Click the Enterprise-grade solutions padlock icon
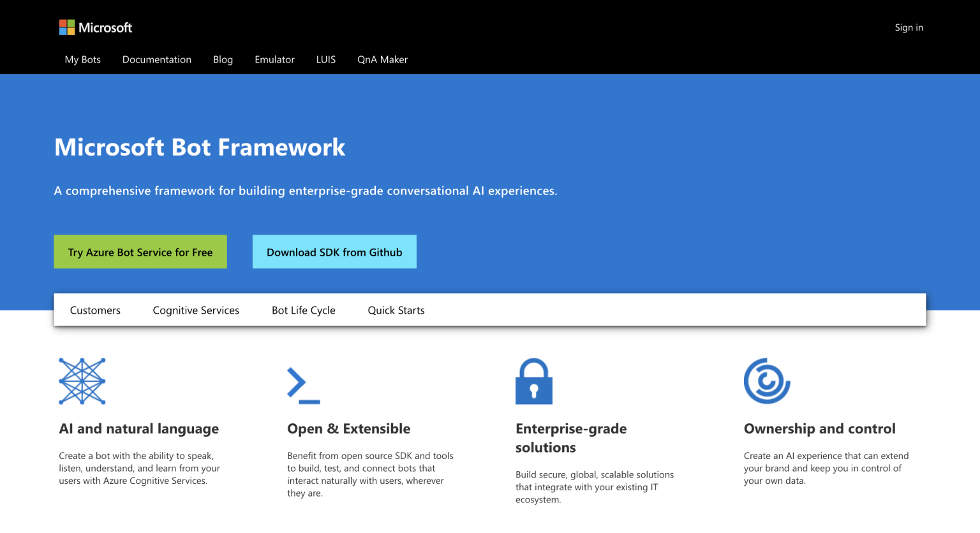Screen dimensions: 980x533 pyautogui.click(x=534, y=381)
